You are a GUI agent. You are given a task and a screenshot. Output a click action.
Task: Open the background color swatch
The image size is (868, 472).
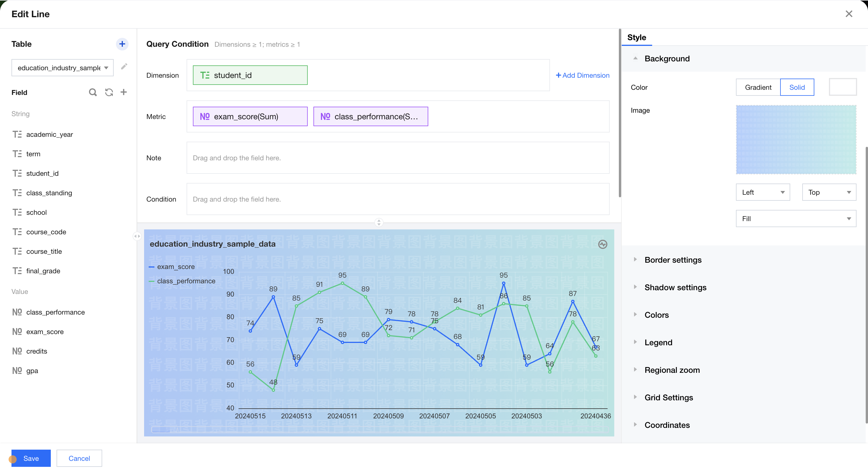point(842,87)
